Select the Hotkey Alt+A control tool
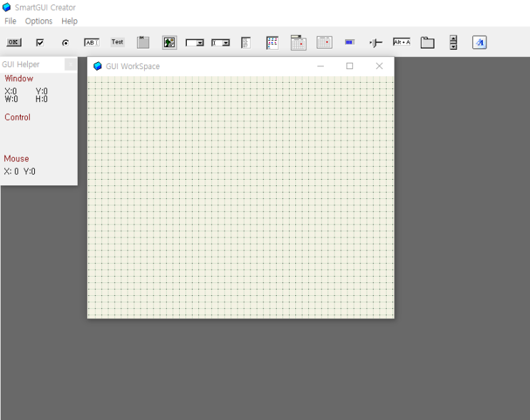 tap(402, 42)
